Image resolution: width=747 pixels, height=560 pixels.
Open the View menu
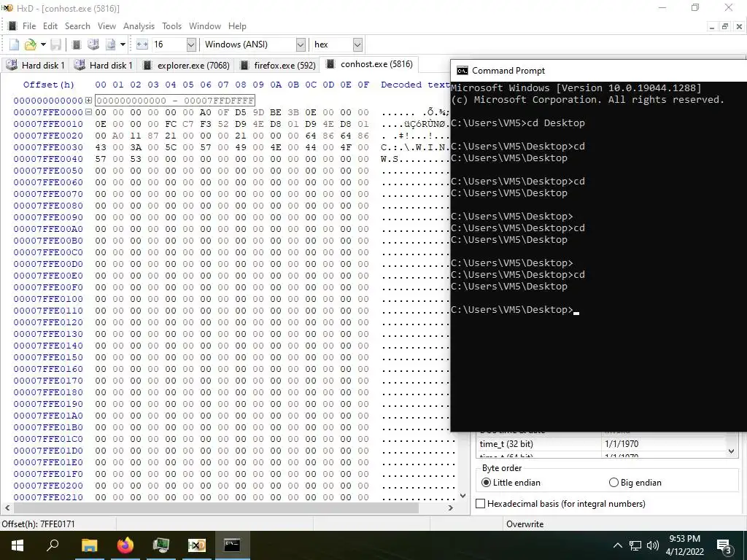[x=107, y=26]
